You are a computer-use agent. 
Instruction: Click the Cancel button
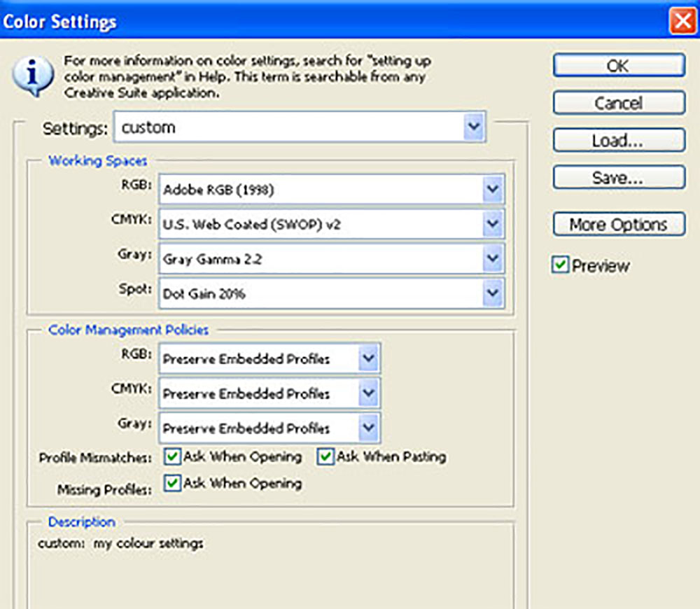[x=619, y=103]
